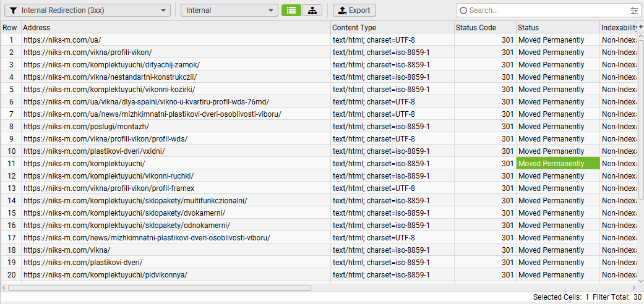This screenshot has width=644, height=304.
Task: Click the filter funnel icon
Action: [14, 11]
